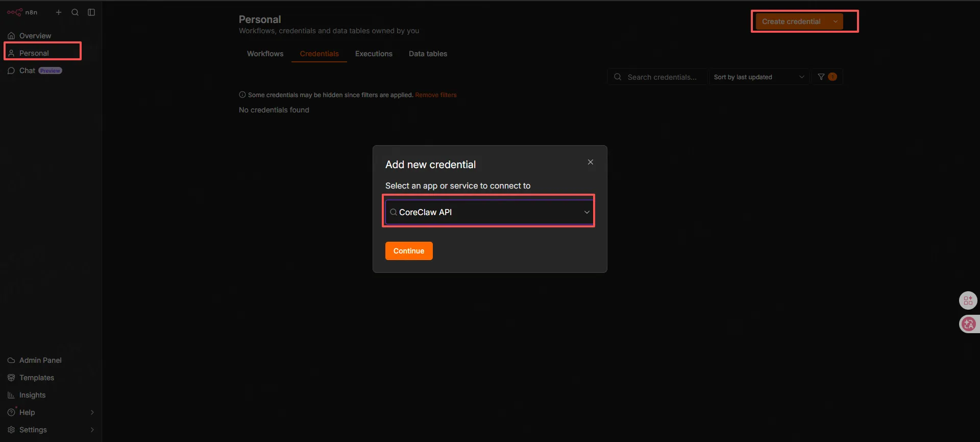Click the Overview home icon

pyautogui.click(x=11, y=36)
